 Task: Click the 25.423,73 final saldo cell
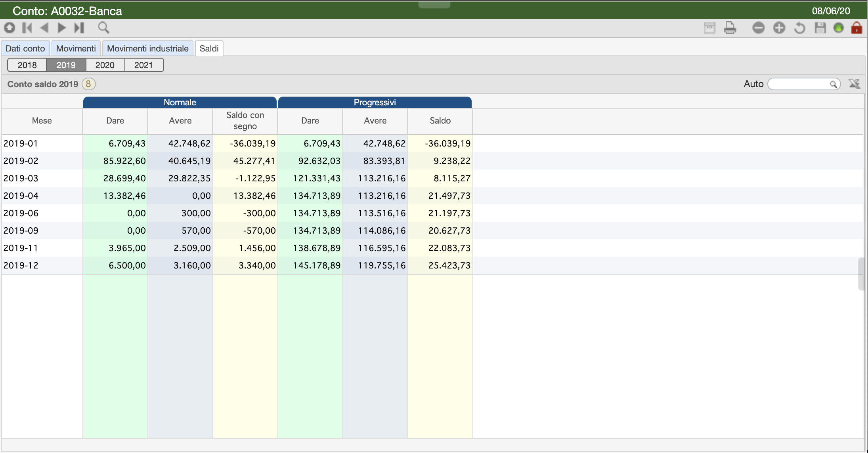click(440, 265)
